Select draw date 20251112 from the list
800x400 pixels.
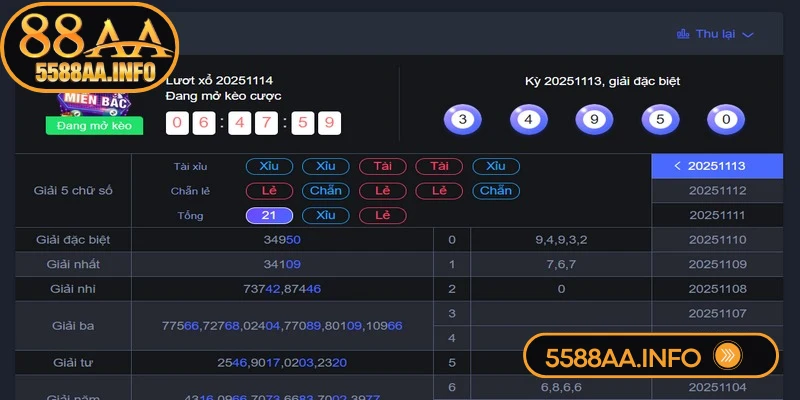(717, 191)
